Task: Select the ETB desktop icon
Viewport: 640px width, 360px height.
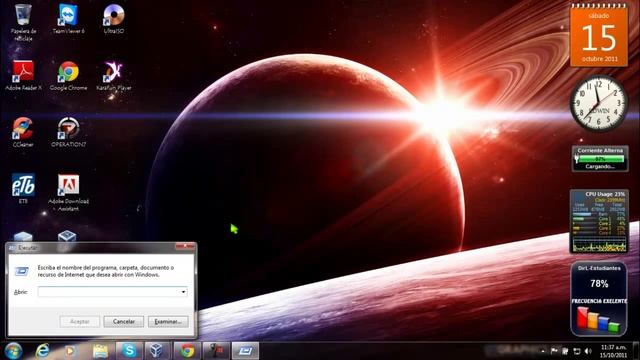Action: pyautogui.click(x=23, y=189)
